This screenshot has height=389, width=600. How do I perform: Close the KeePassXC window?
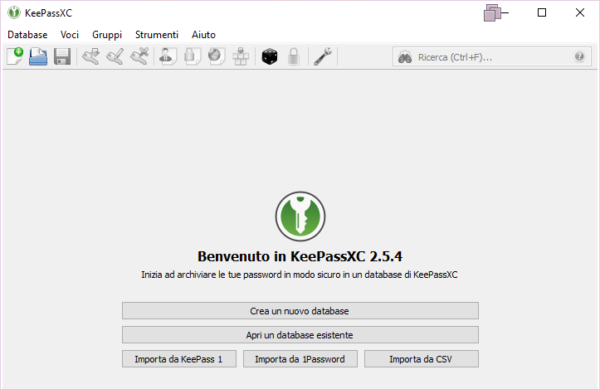[x=580, y=13]
